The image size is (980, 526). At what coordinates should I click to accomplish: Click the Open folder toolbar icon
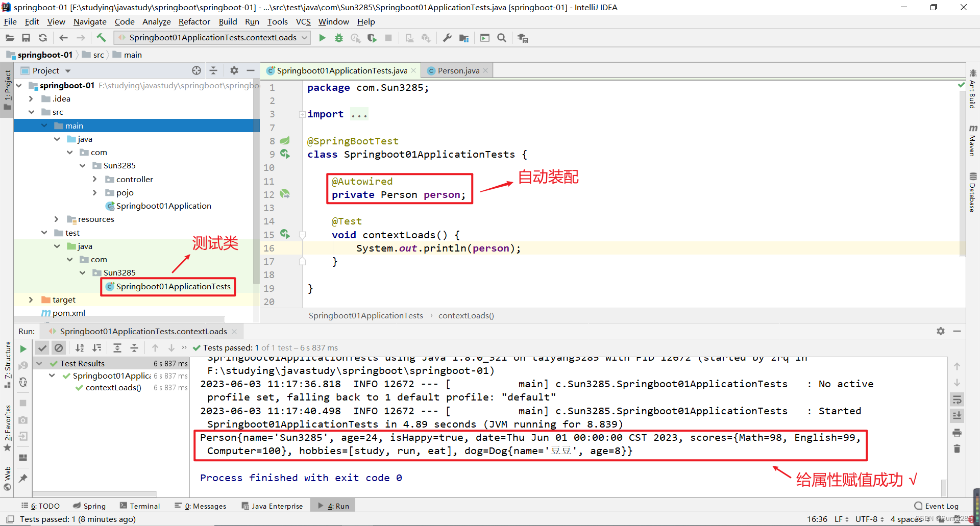(10, 38)
